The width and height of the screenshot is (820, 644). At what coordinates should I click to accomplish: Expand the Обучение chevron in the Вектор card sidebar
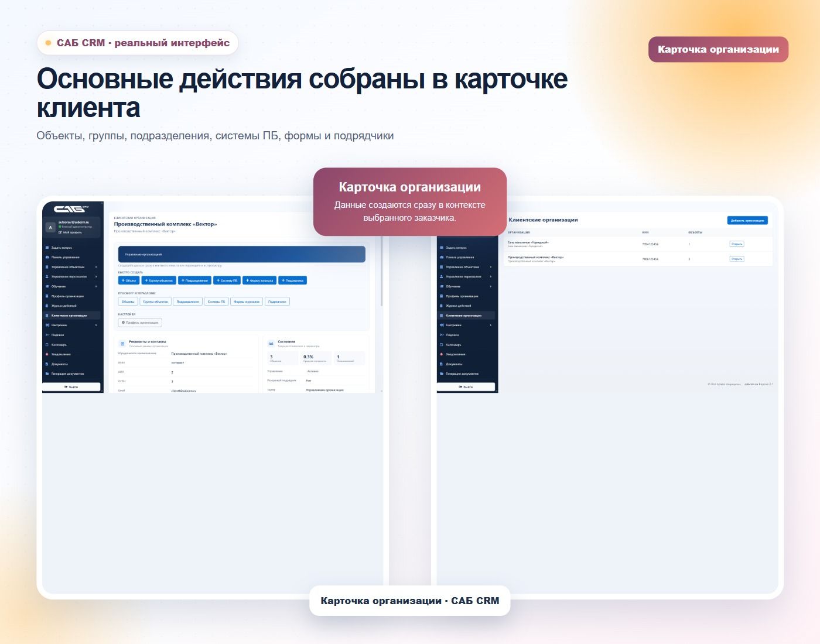coord(96,286)
